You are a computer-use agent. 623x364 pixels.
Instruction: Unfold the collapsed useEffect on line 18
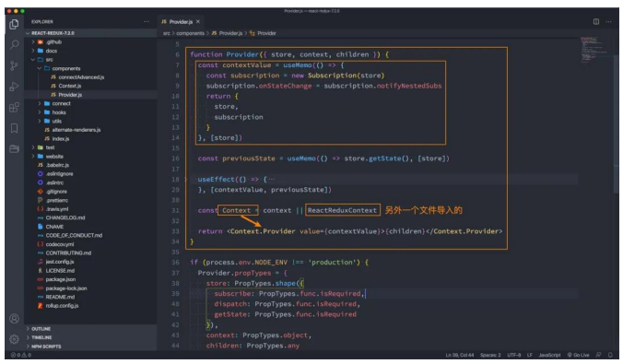point(186,179)
